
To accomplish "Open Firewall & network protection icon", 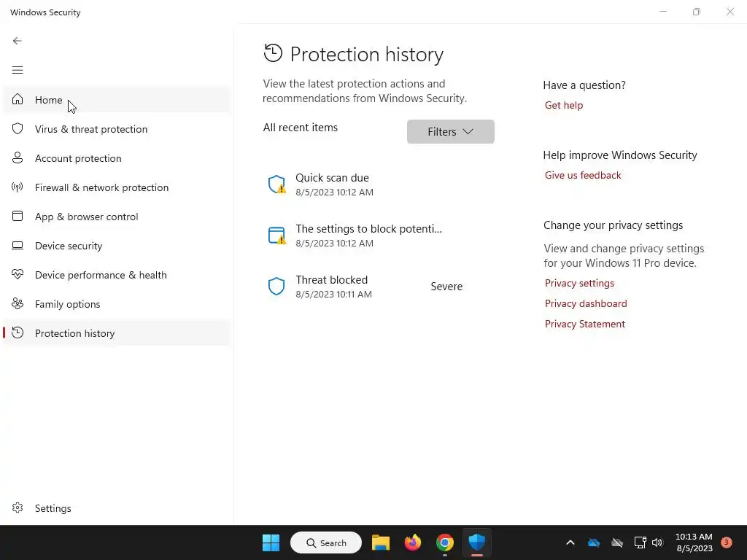I will [x=18, y=187].
